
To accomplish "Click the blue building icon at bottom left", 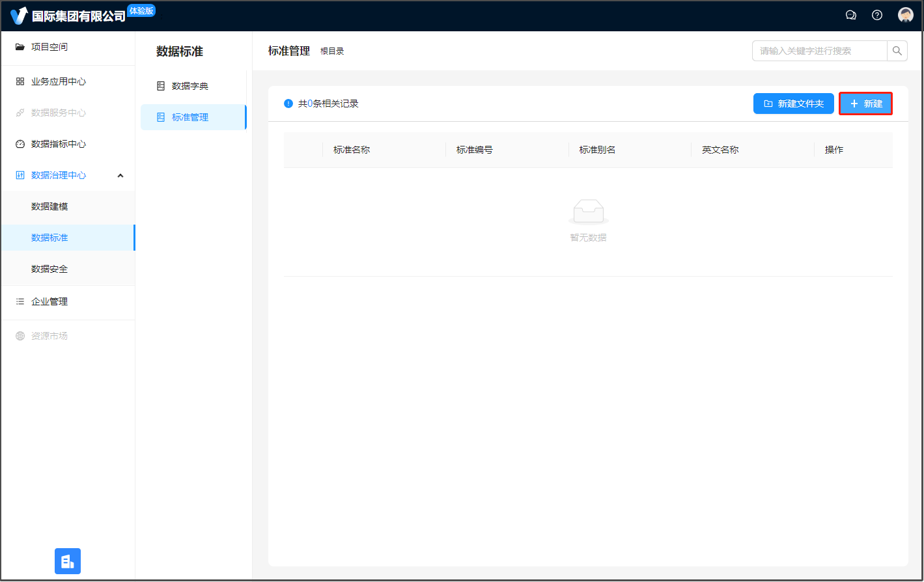I will click(x=68, y=561).
